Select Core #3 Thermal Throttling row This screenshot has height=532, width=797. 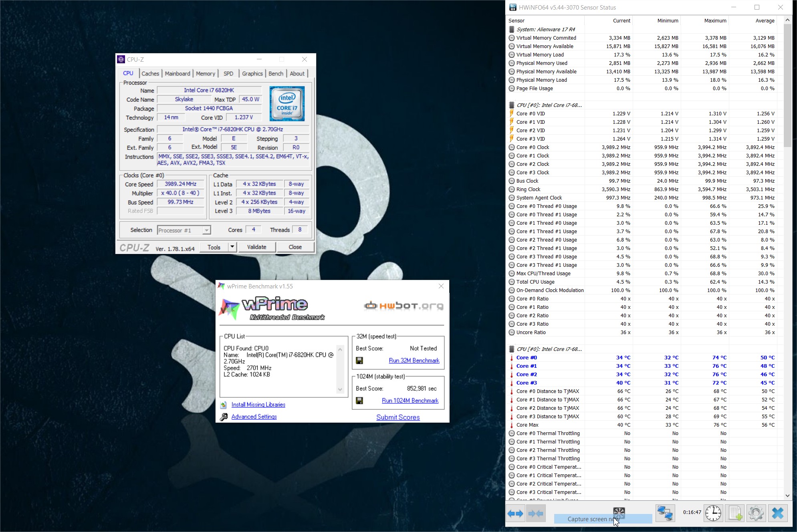[x=642, y=459]
